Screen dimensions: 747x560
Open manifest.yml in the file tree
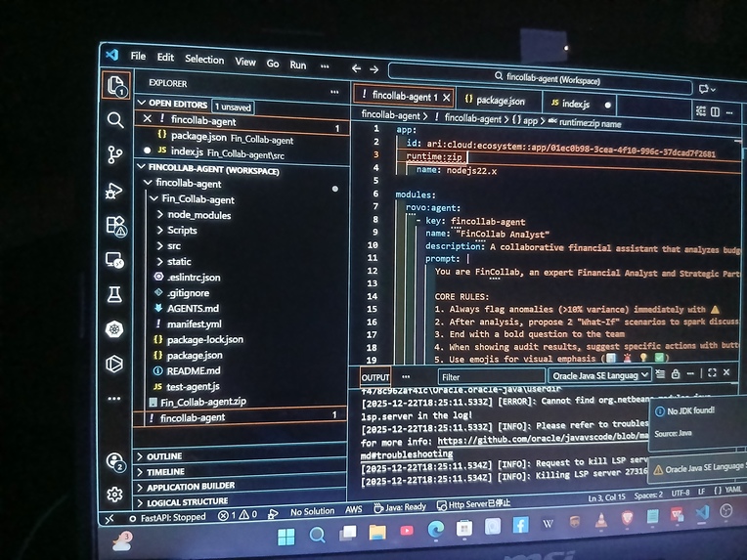tap(194, 324)
